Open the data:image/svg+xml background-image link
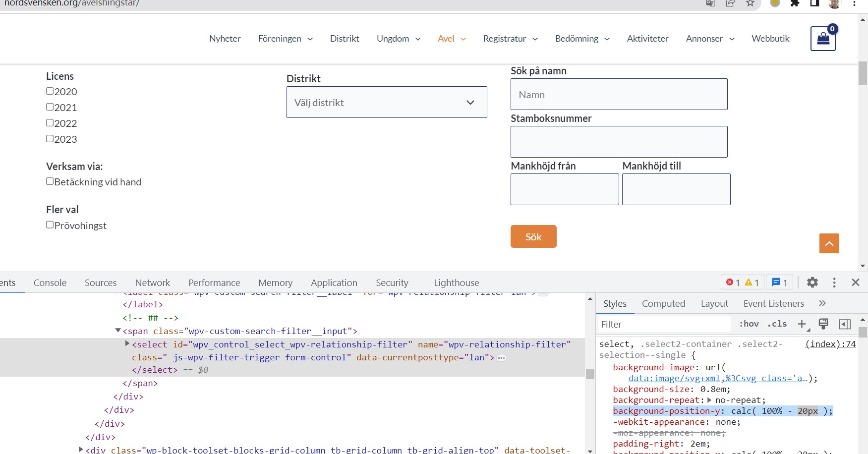Viewport: 868px width, 454px height. point(718,378)
